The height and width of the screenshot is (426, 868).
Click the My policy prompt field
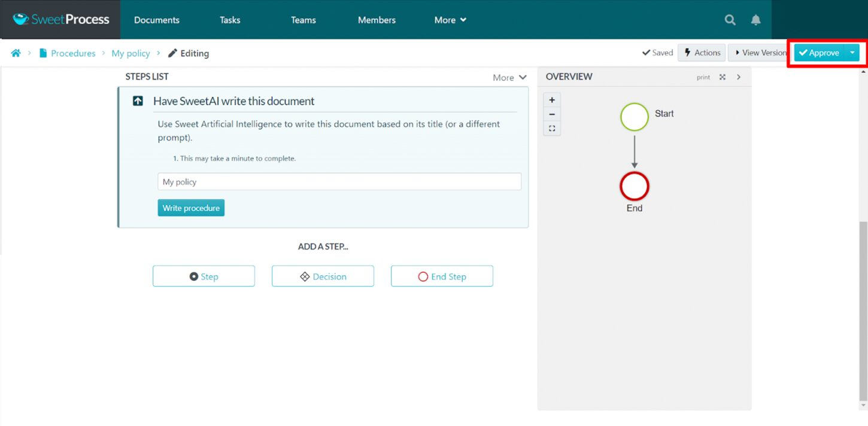click(339, 182)
